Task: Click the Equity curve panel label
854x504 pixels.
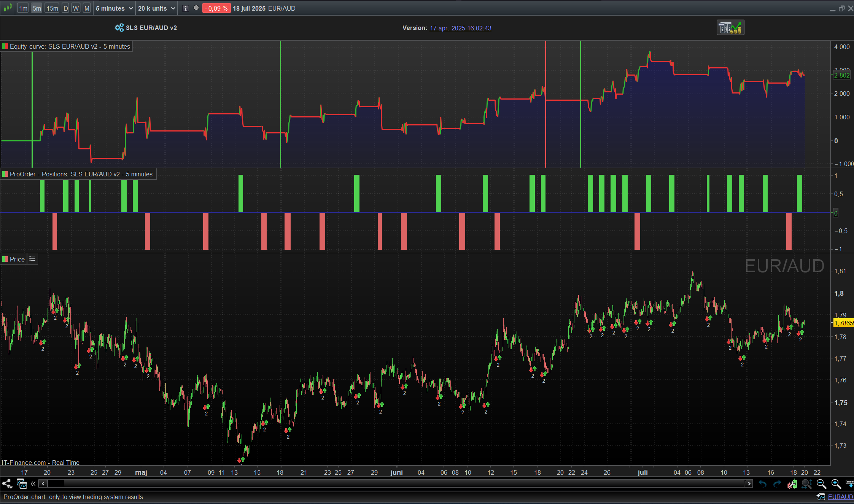Action: click(70, 46)
